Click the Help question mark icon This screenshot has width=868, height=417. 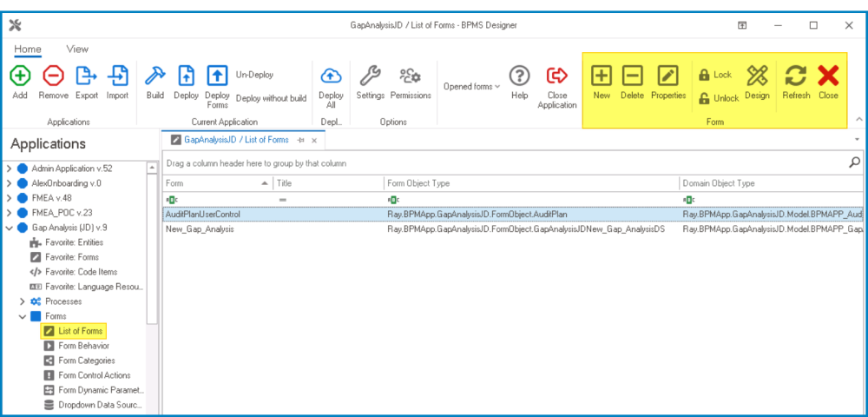tap(519, 75)
